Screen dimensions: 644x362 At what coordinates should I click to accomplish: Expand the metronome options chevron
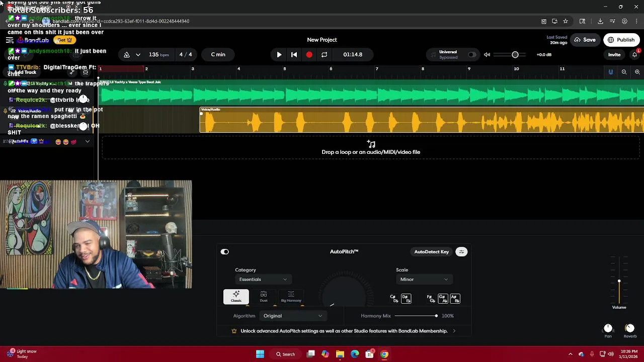click(138, 54)
